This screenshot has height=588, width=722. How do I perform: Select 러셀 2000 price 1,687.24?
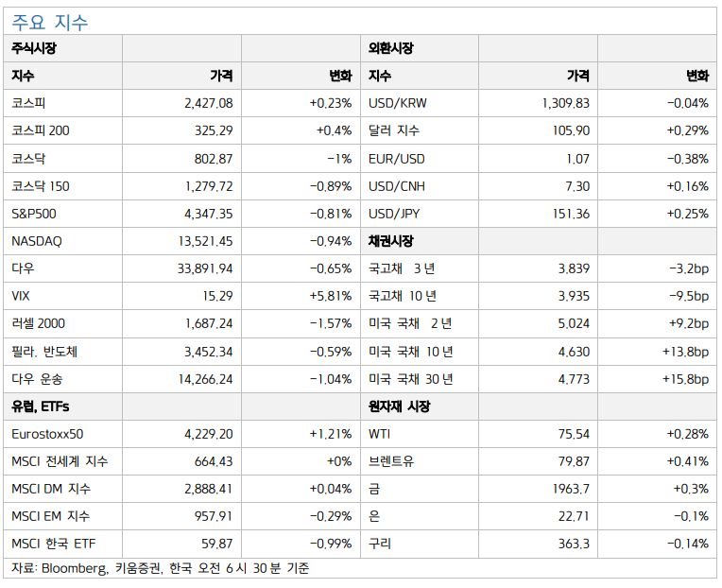[209, 323]
